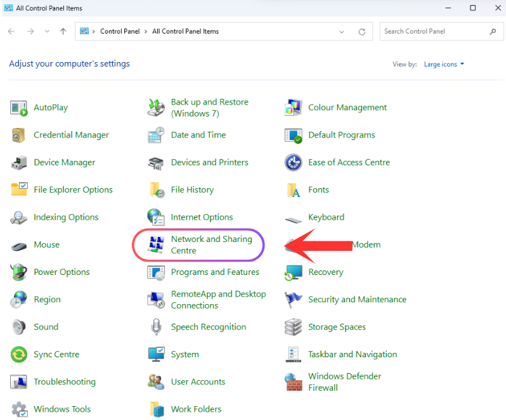Expand chevron after Control Panel breadcrumb
506x420 pixels.
click(146, 31)
